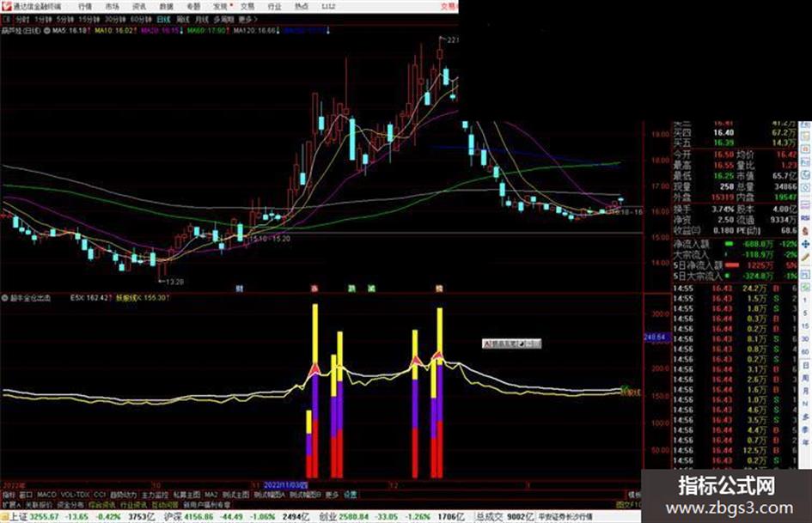Switch chart to 1分钟 period
Viewport: 812px width, 523px height.
click(x=43, y=19)
